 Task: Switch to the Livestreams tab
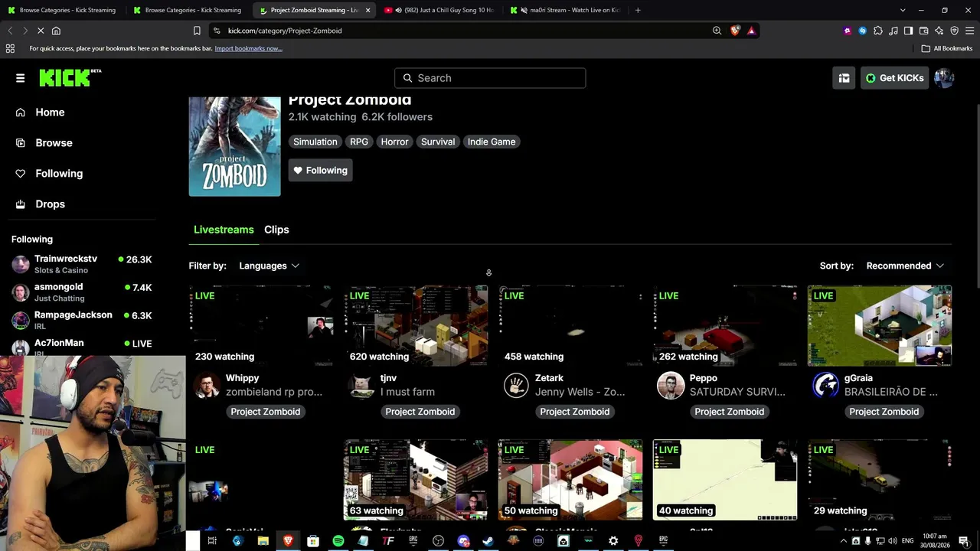click(224, 230)
